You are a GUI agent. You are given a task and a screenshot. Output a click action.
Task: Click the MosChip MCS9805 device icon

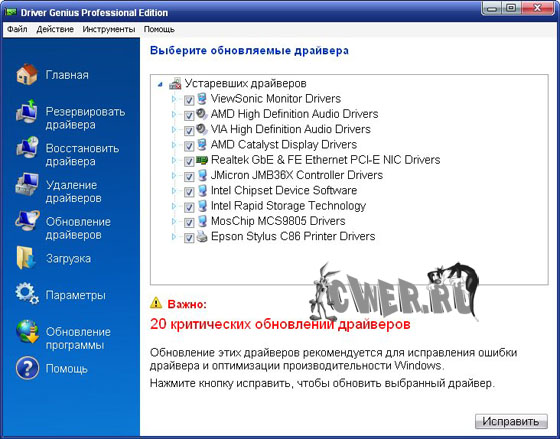pyautogui.click(x=202, y=221)
